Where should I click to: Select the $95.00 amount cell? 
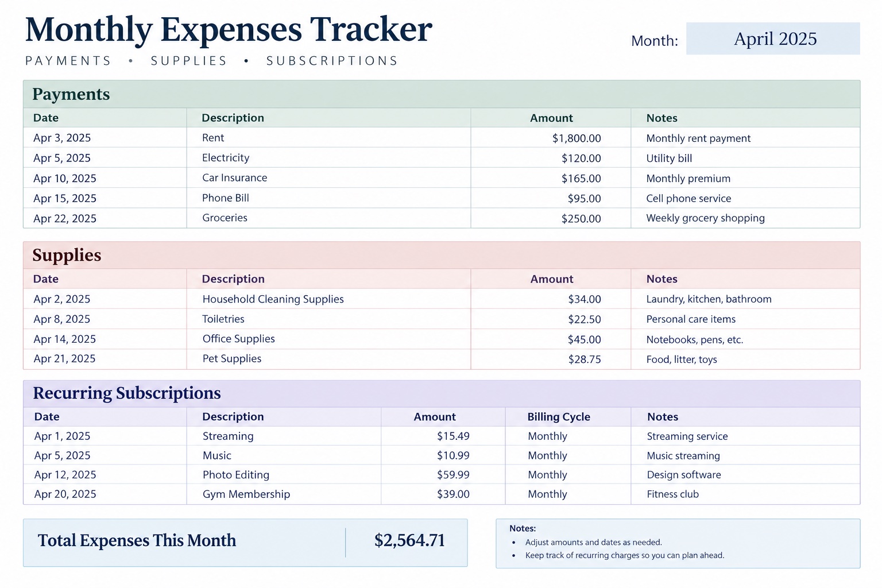coord(551,198)
